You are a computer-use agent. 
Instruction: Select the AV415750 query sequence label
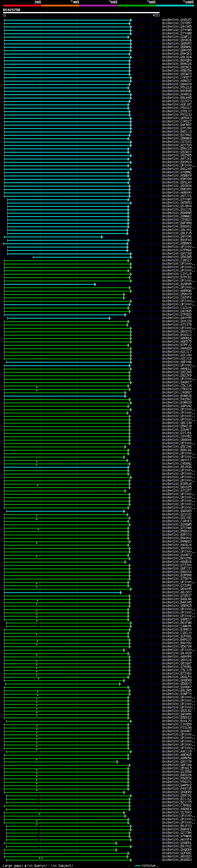pyautogui.click(x=11, y=10)
